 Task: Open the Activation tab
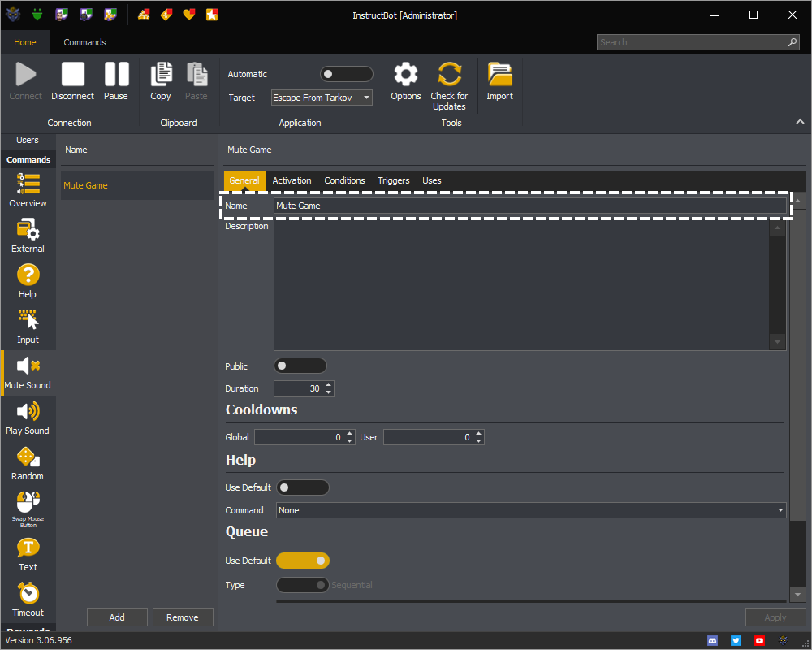pos(292,180)
